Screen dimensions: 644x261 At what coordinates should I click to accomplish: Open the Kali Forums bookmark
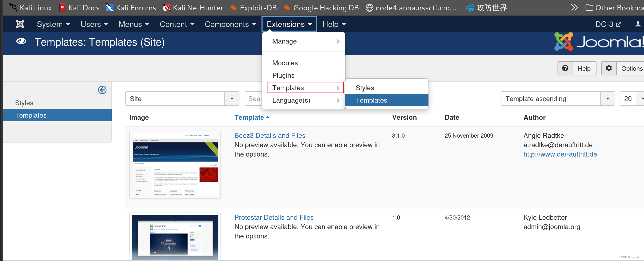point(131,8)
